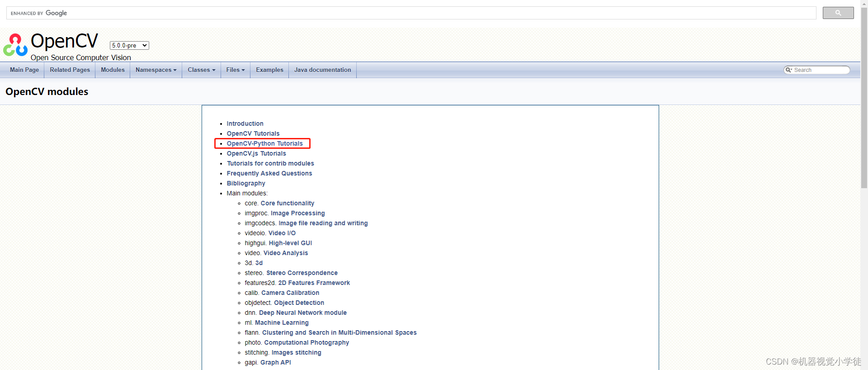868x370 pixels.
Task: Open the Images stitching link
Action: tap(297, 352)
